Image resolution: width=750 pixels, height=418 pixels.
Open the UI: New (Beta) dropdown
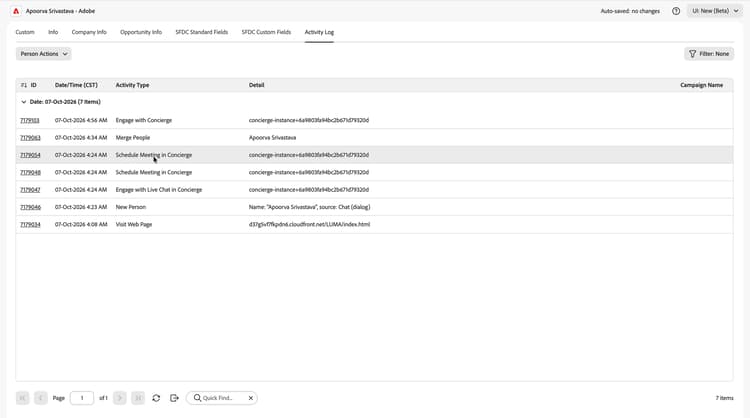715,11
